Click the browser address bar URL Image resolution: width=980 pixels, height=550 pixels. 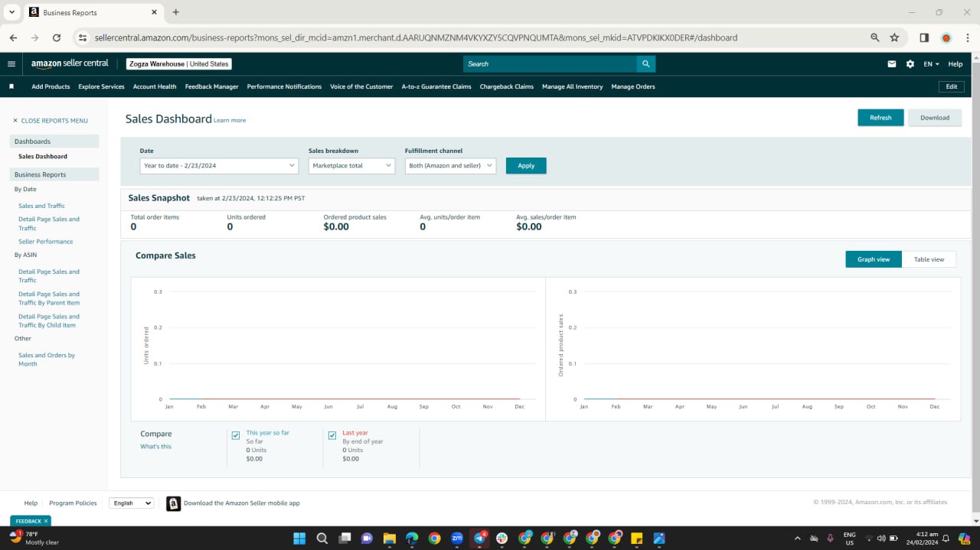[x=416, y=37]
